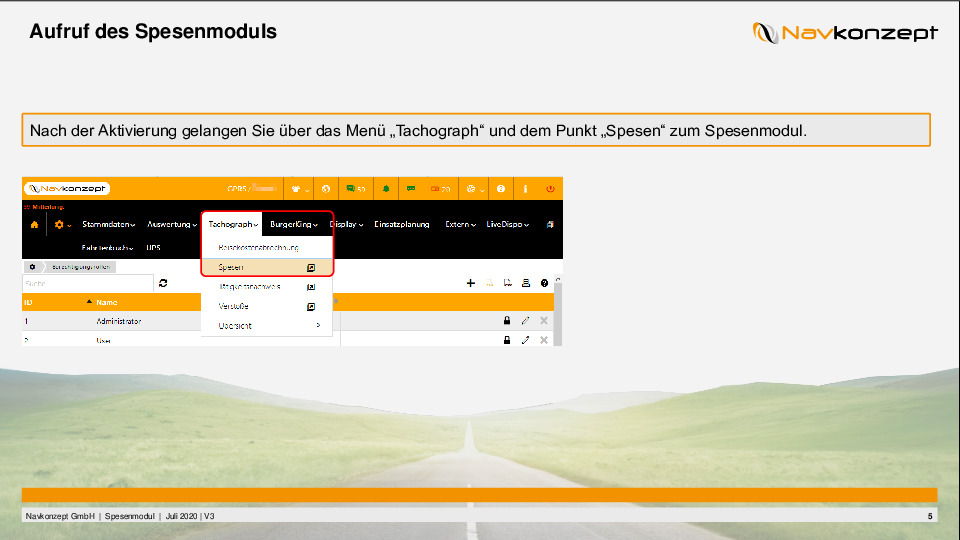Select the User row
960x540 pixels.
point(288,340)
